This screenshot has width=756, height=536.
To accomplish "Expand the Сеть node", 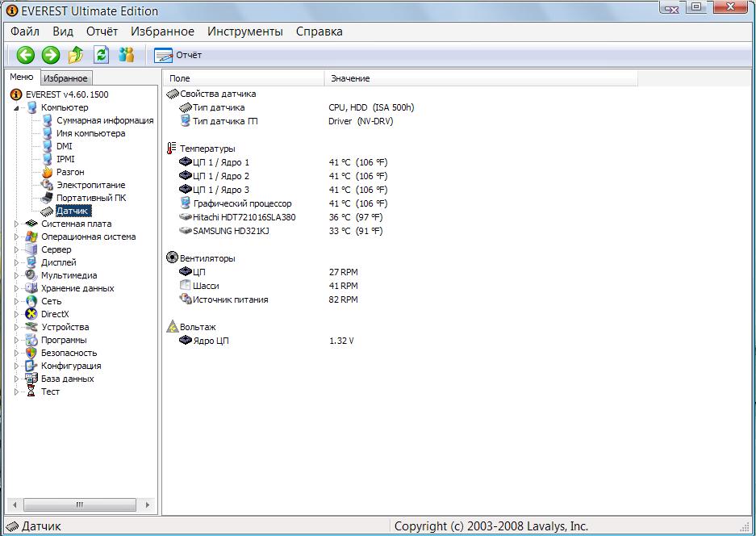I will (x=16, y=301).
